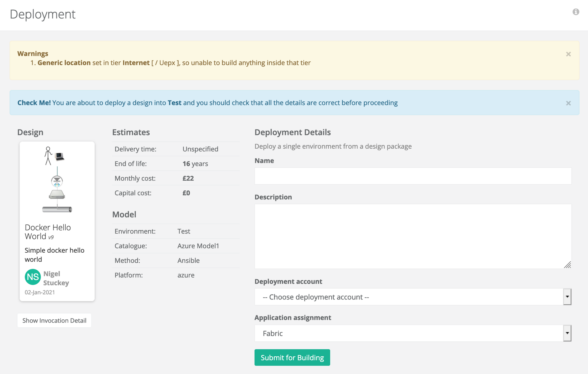
Task: Close the Check Me! info banner
Action: coord(568,103)
